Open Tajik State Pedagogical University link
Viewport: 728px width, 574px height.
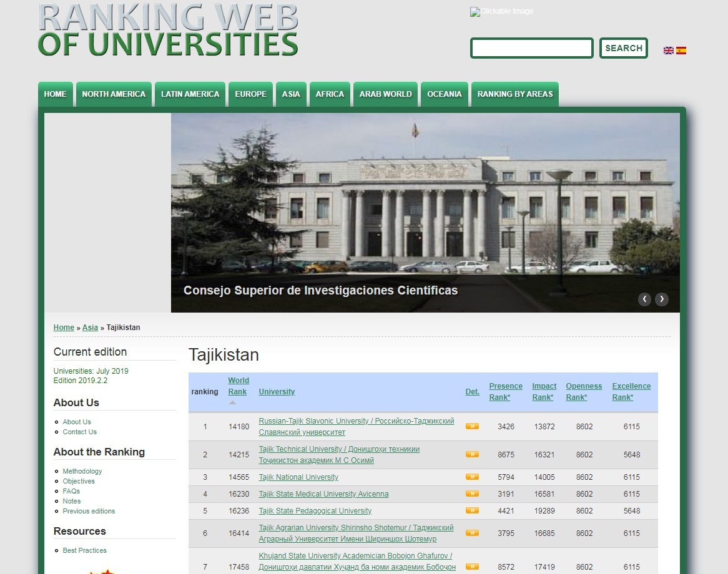(x=315, y=511)
